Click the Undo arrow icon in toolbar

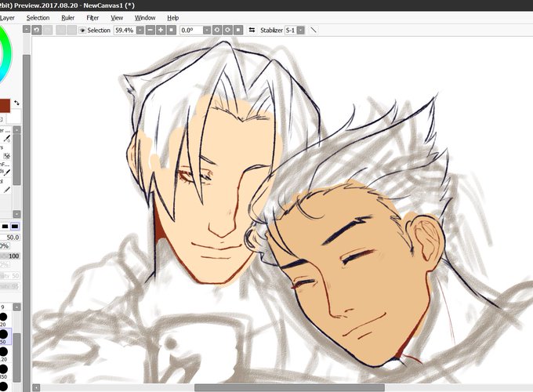[37, 31]
